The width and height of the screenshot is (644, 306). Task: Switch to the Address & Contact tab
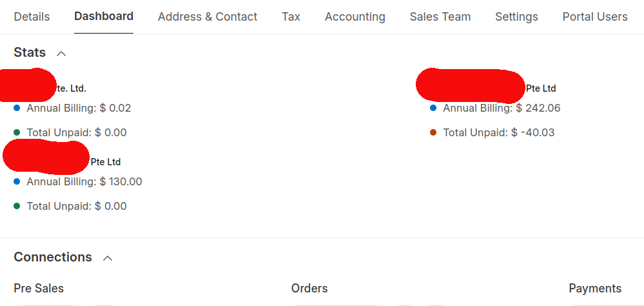pyautogui.click(x=208, y=17)
